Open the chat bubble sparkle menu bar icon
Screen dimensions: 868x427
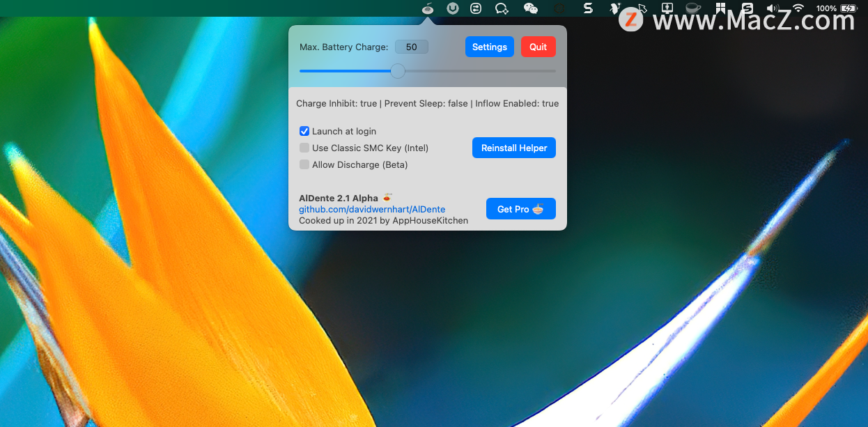[x=502, y=8]
